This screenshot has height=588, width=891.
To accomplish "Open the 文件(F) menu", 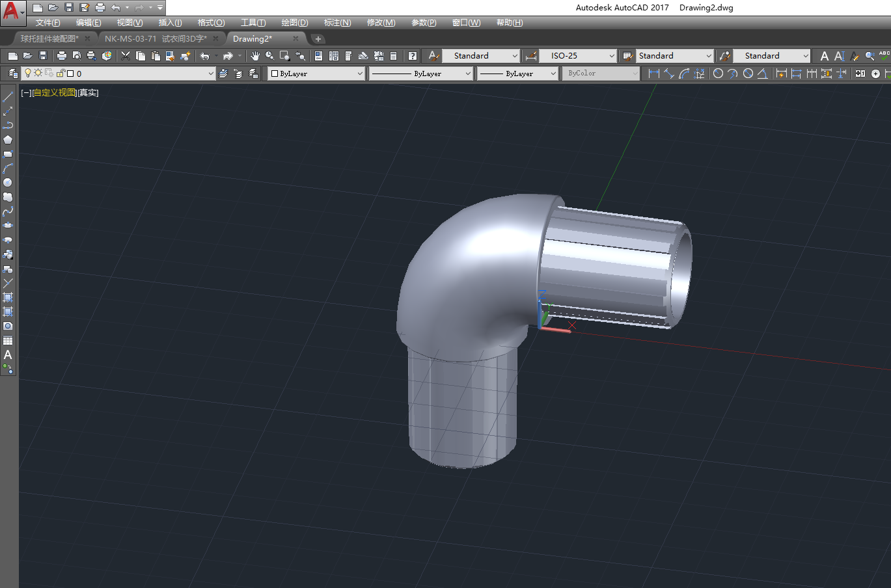I will [48, 23].
